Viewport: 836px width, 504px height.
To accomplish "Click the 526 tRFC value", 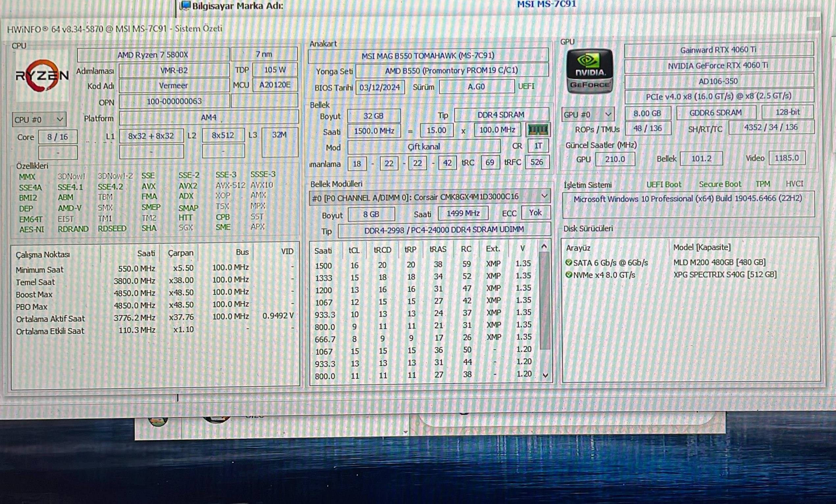I will click(x=537, y=162).
